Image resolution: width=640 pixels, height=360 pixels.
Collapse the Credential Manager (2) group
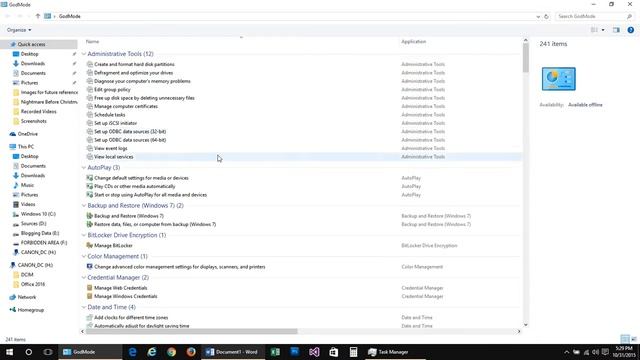coord(84,278)
